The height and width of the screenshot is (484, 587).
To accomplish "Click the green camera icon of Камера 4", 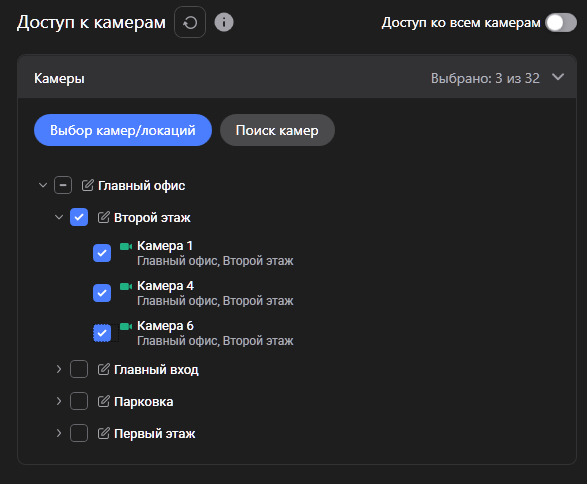I will point(126,286).
